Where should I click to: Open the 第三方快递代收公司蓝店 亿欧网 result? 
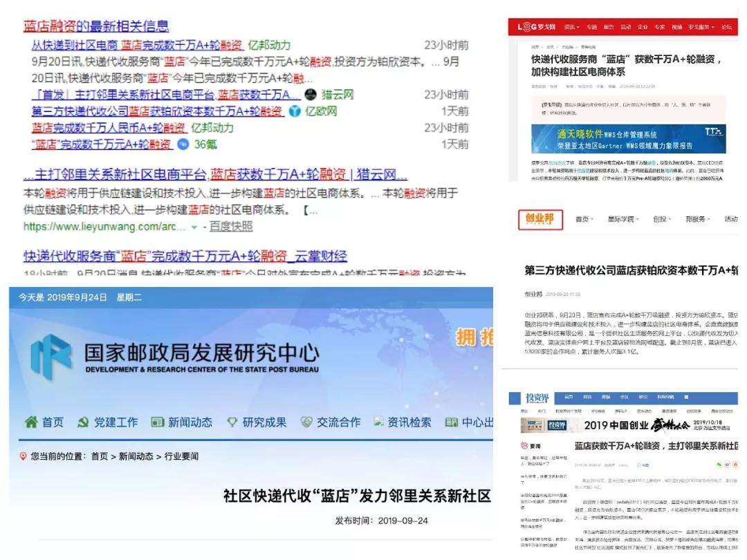click(x=157, y=111)
